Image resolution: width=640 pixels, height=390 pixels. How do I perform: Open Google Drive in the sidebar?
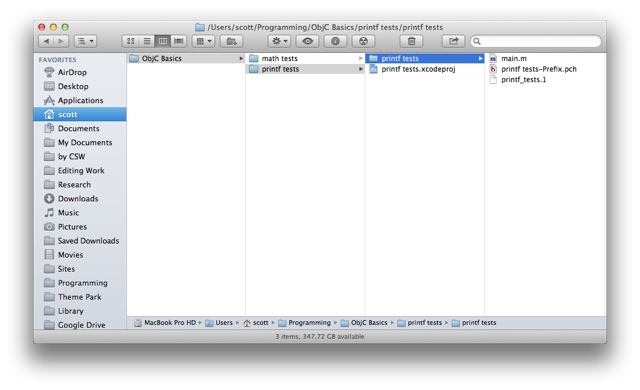pos(81,325)
